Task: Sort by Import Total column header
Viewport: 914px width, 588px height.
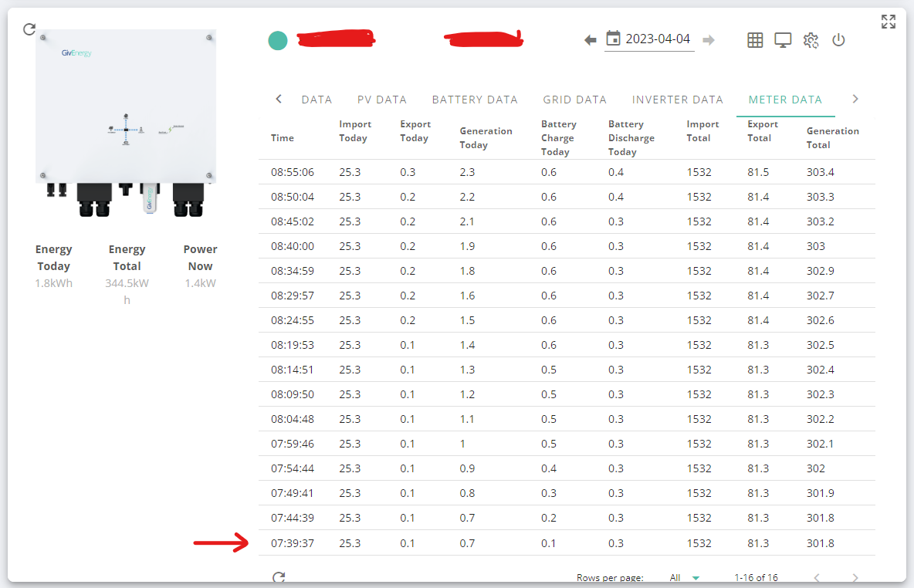Action: click(702, 131)
